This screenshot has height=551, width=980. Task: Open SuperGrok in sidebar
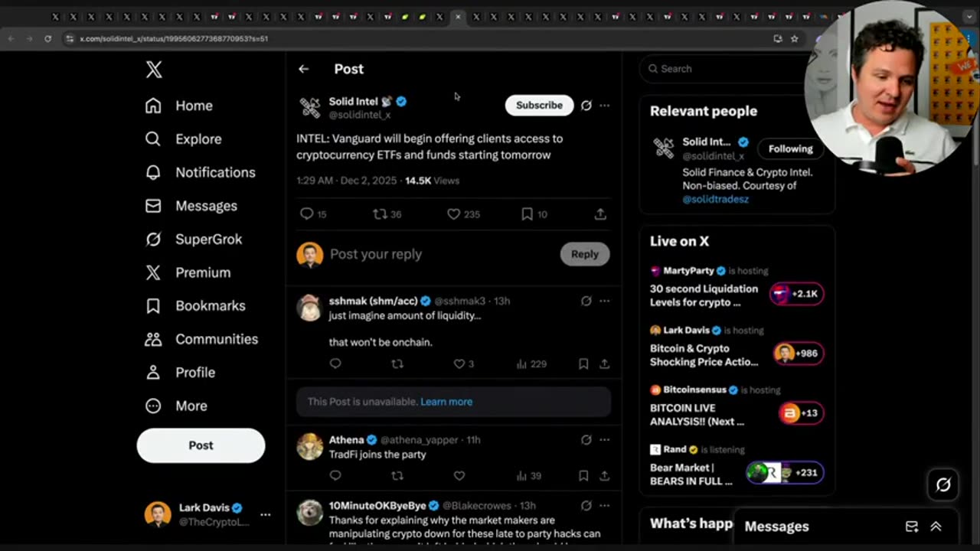coord(194,239)
